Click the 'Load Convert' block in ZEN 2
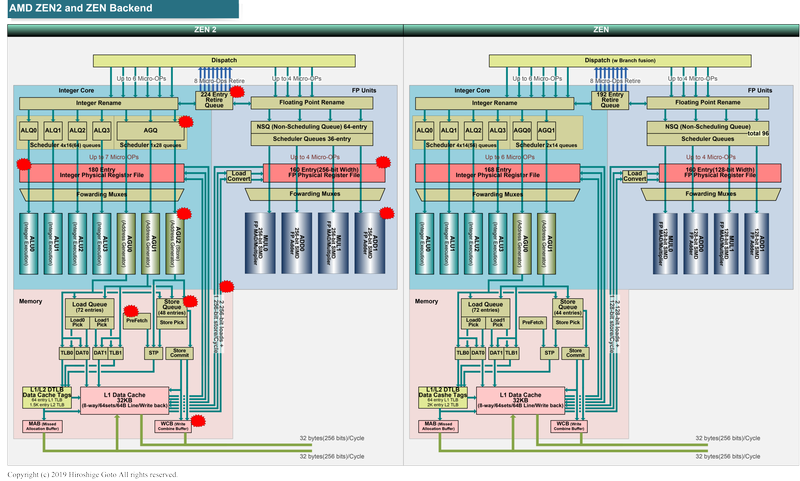Viewport: 800px width, 481px height. tap(239, 176)
